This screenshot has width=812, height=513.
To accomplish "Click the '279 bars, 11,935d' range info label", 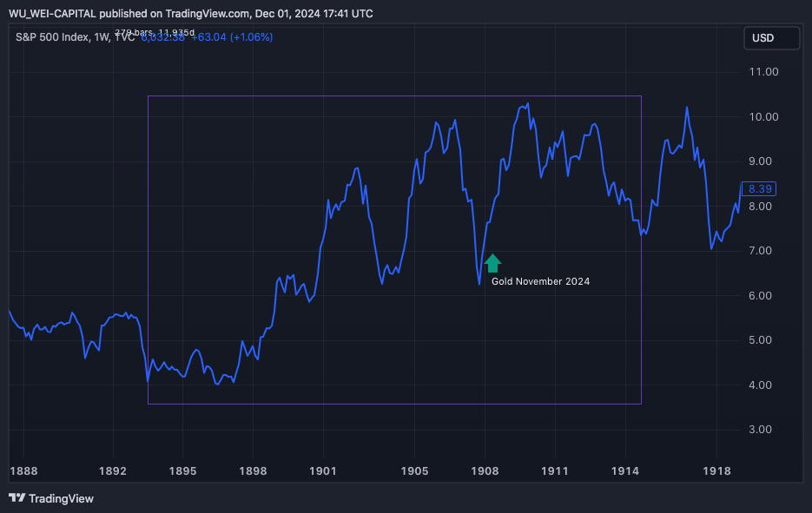I will pyautogui.click(x=155, y=33).
